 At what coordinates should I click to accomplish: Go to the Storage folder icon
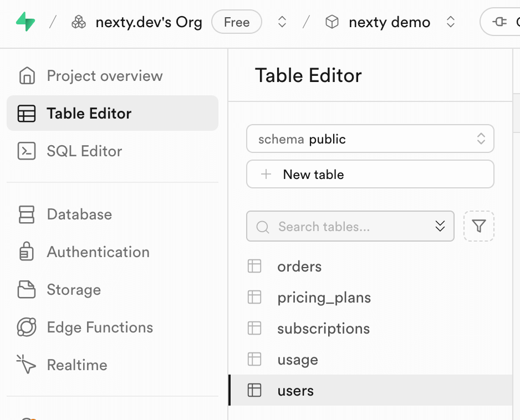pyautogui.click(x=27, y=290)
